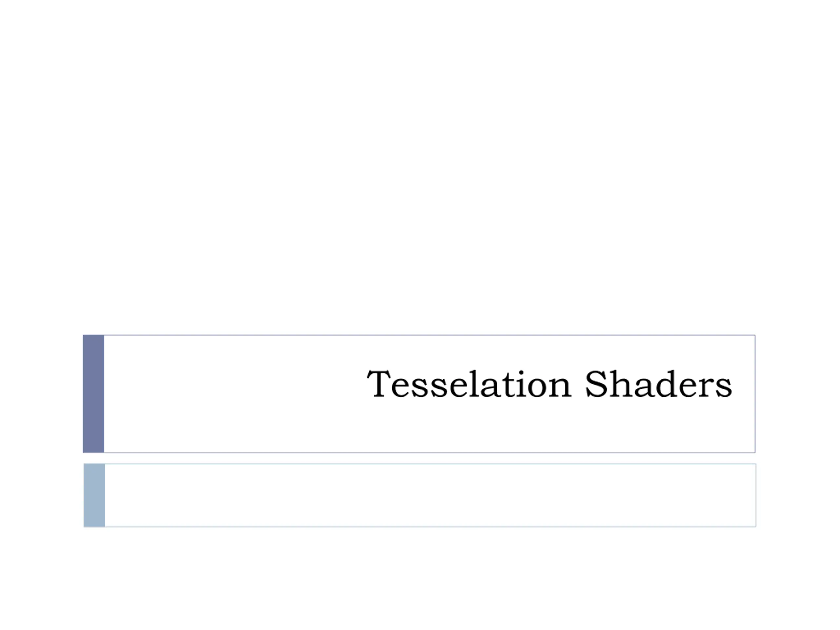Click the light blue accent bar beside subtitle
The height and width of the screenshot is (630, 840).
point(94,495)
